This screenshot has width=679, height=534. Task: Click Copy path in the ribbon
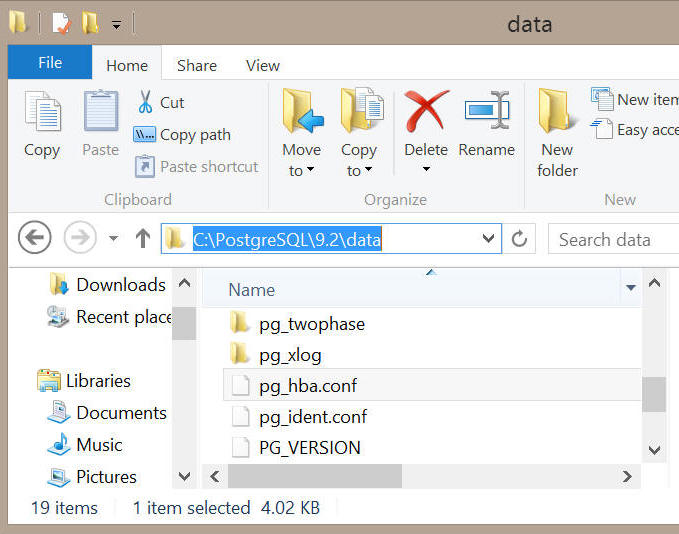(182, 135)
